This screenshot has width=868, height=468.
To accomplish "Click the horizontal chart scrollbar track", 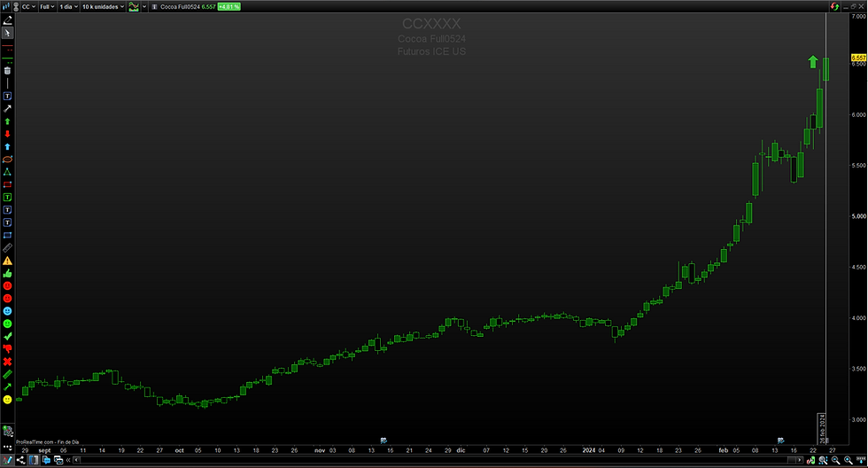I will pyautogui.click(x=438, y=460).
